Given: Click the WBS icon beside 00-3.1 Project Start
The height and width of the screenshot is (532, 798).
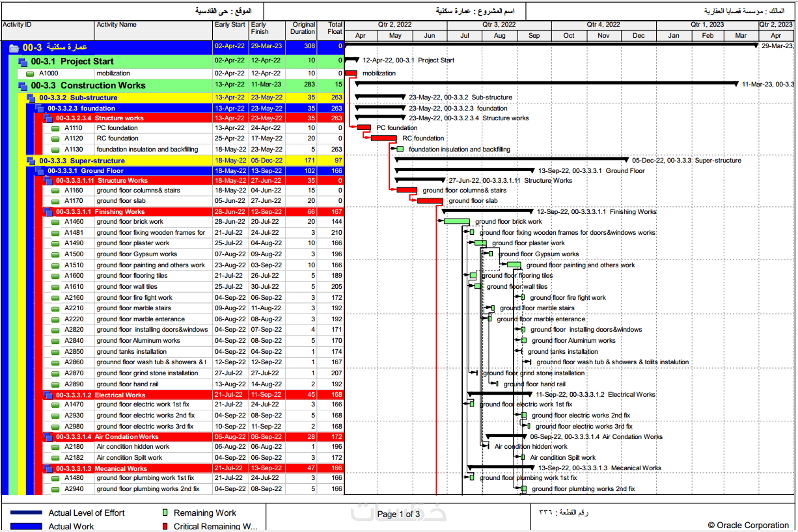Looking at the screenshot, I should 23,62.
